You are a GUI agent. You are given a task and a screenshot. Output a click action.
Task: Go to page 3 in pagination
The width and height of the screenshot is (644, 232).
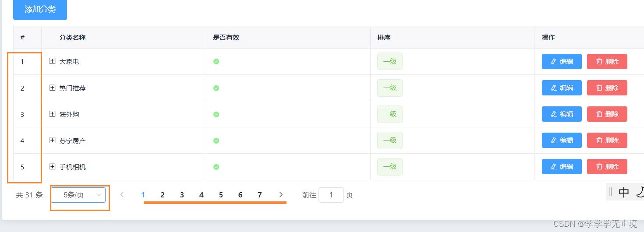click(182, 195)
